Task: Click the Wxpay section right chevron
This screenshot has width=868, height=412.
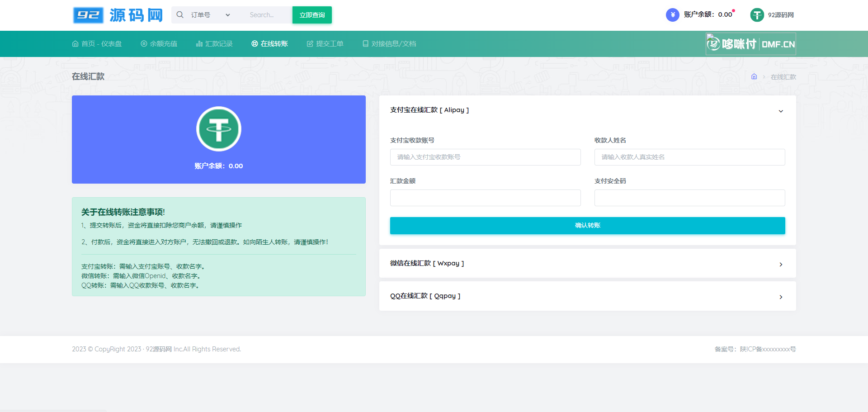Action: point(781,265)
